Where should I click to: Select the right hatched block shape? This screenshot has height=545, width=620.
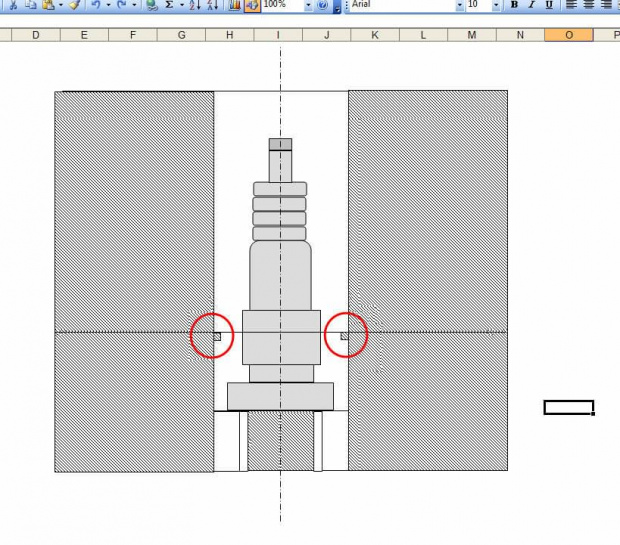pos(428,280)
